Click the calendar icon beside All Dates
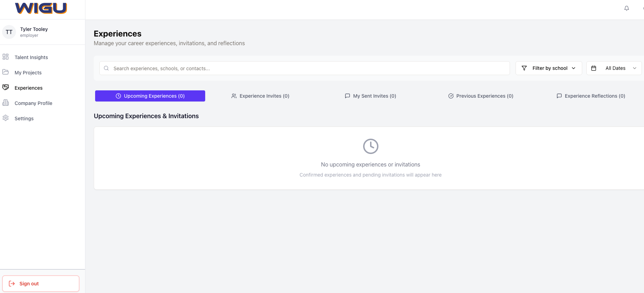The image size is (644, 293). [x=594, y=68]
